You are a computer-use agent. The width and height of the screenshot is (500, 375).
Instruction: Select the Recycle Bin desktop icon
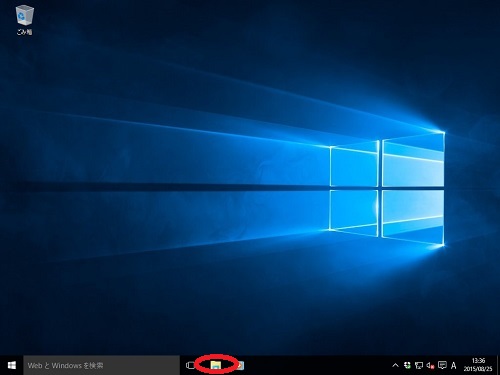pyautogui.click(x=24, y=20)
